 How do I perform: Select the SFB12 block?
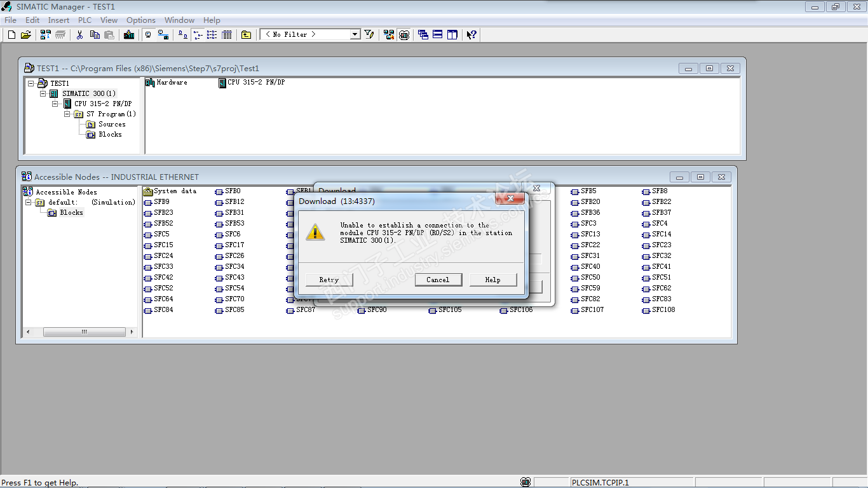pyautogui.click(x=229, y=202)
